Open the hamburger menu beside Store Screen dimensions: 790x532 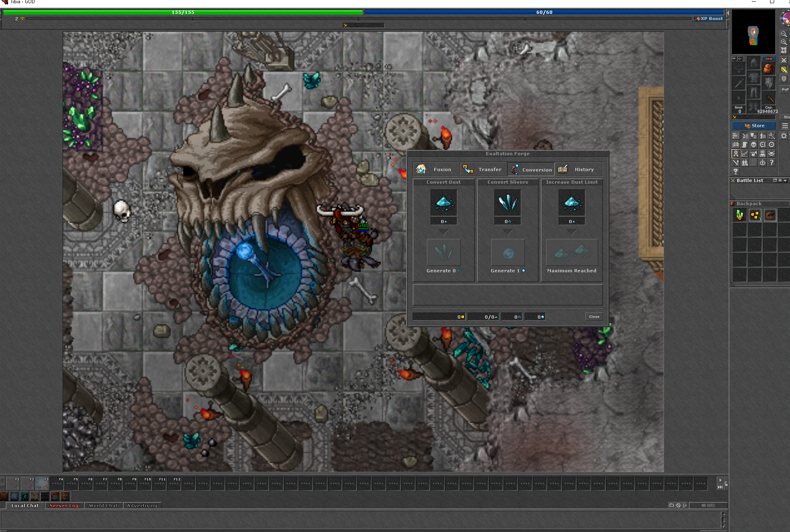click(785, 126)
